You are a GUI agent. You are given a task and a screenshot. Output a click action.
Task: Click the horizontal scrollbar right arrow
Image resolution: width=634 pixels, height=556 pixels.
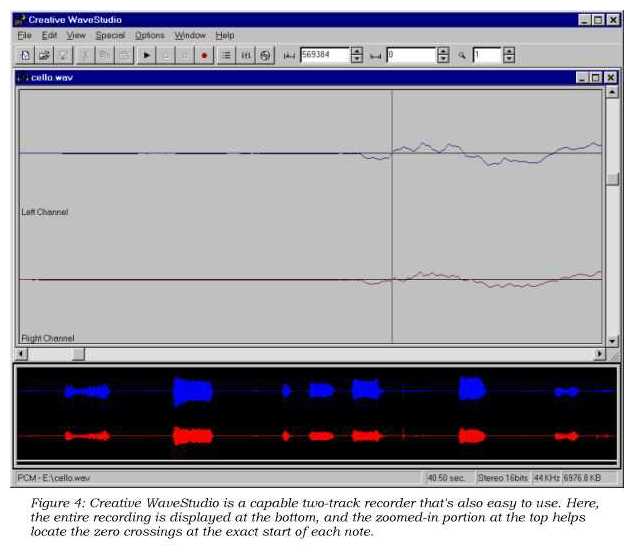(599, 354)
